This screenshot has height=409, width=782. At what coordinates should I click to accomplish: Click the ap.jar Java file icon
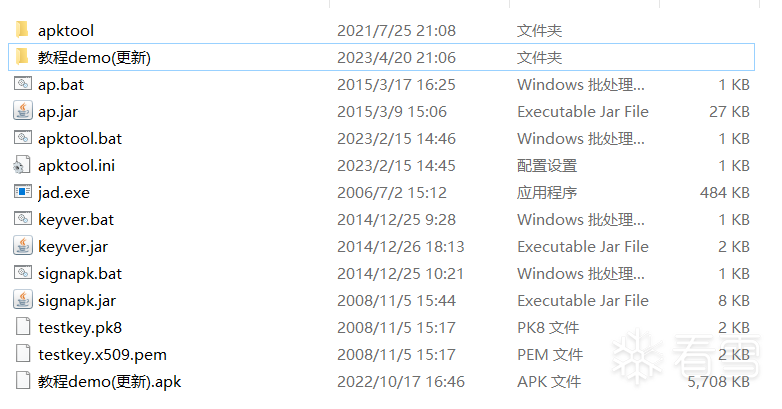(x=22, y=112)
